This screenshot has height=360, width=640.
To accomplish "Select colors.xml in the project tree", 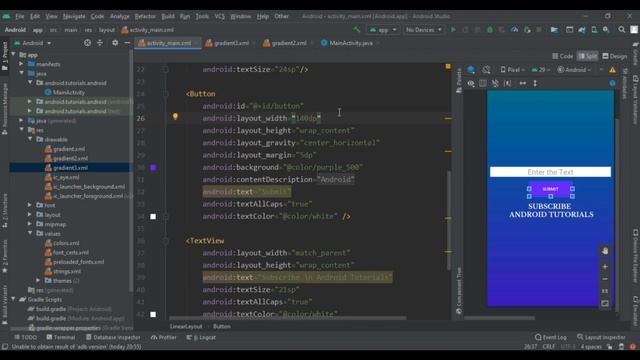I will coord(66,243).
